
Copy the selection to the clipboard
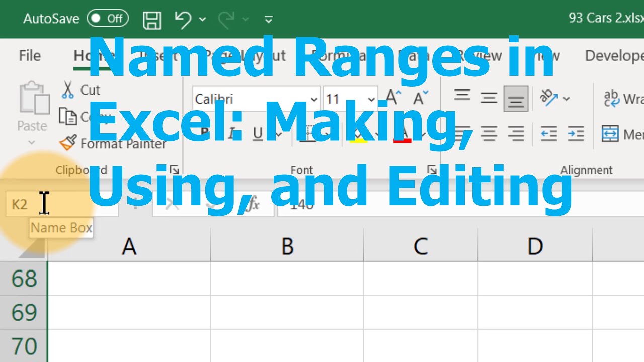(x=67, y=116)
